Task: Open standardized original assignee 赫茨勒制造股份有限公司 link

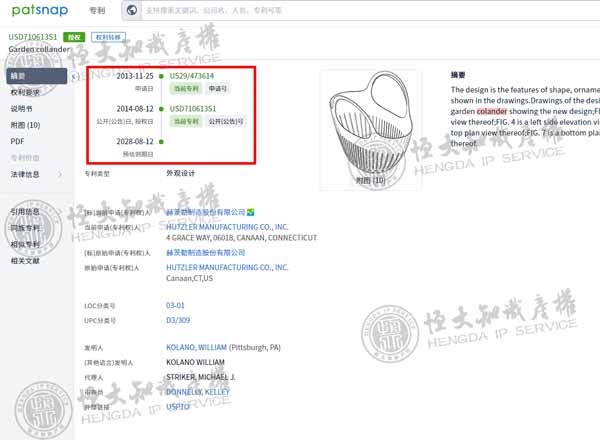Action: click(x=205, y=253)
